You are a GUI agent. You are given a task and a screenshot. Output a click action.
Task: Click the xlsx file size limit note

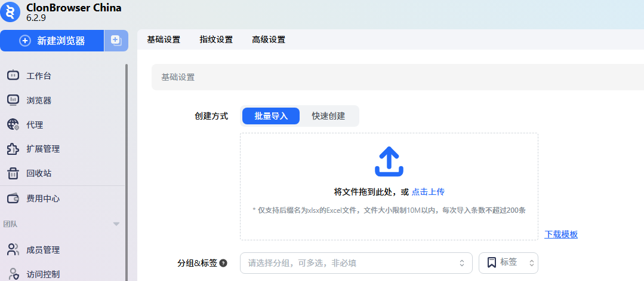[389, 210]
